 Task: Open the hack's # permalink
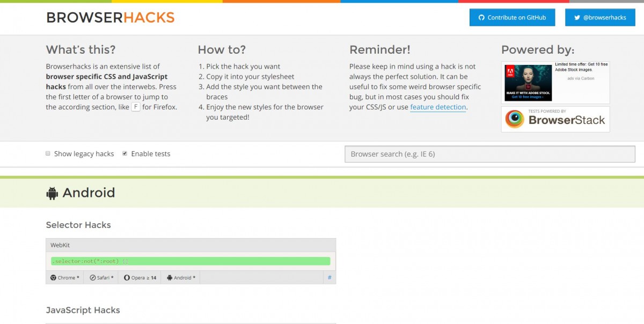(330, 278)
